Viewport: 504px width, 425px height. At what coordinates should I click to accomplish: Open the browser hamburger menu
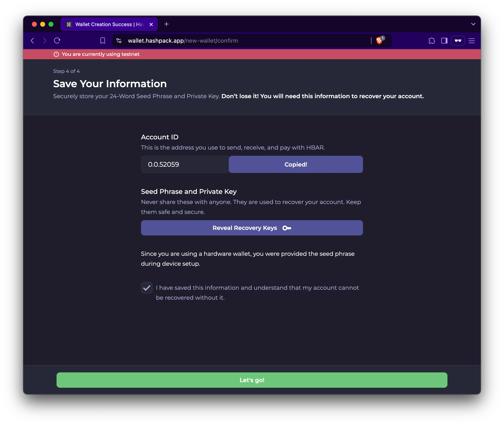coord(471,41)
